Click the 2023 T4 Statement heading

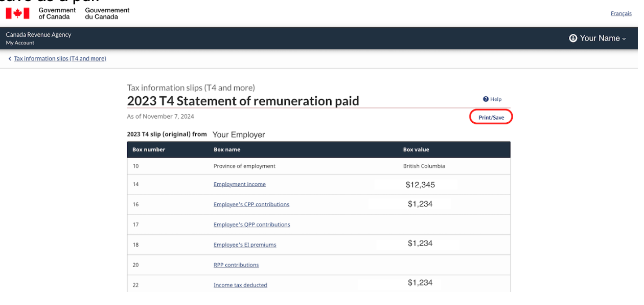pos(243,101)
